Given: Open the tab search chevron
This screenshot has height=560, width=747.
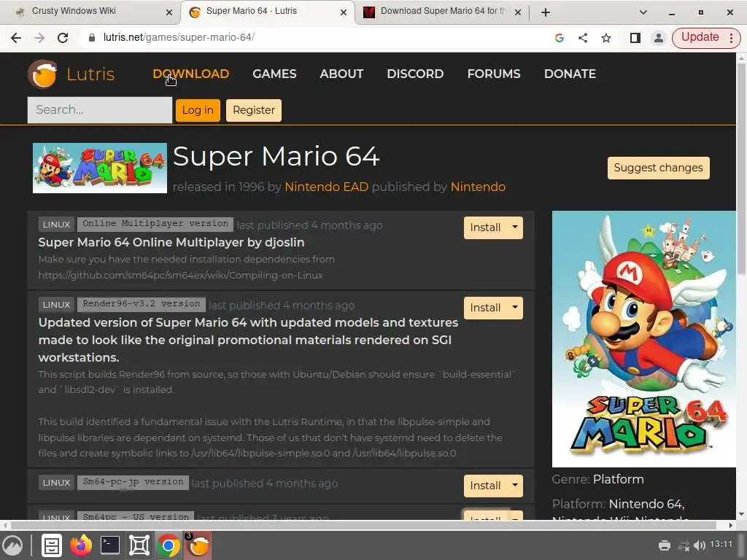Looking at the screenshot, I should click(643, 12).
